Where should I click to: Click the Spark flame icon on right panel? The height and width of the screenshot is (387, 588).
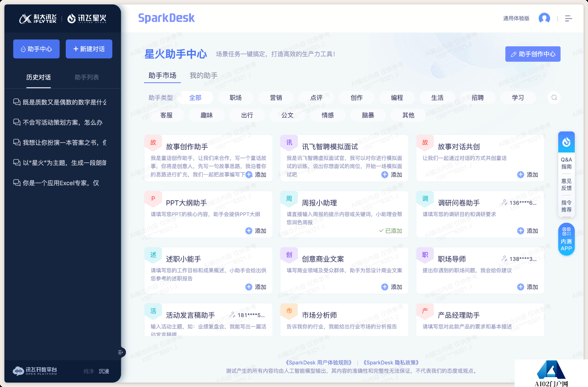tap(566, 142)
